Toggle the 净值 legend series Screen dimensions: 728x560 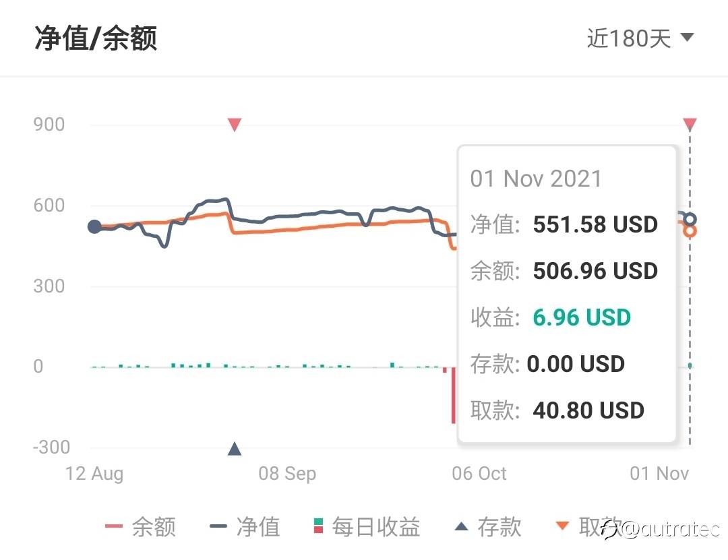pyautogui.click(x=245, y=527)
